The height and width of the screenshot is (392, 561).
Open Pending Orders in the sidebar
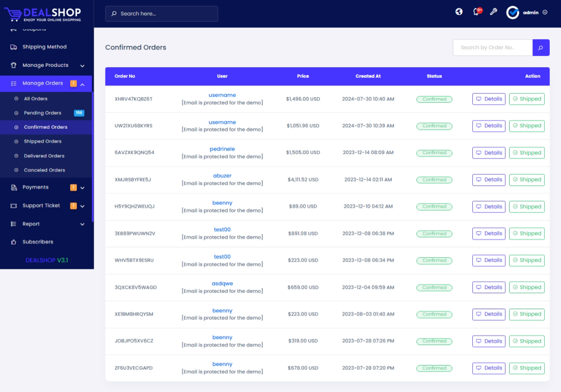tap(42, 113)
